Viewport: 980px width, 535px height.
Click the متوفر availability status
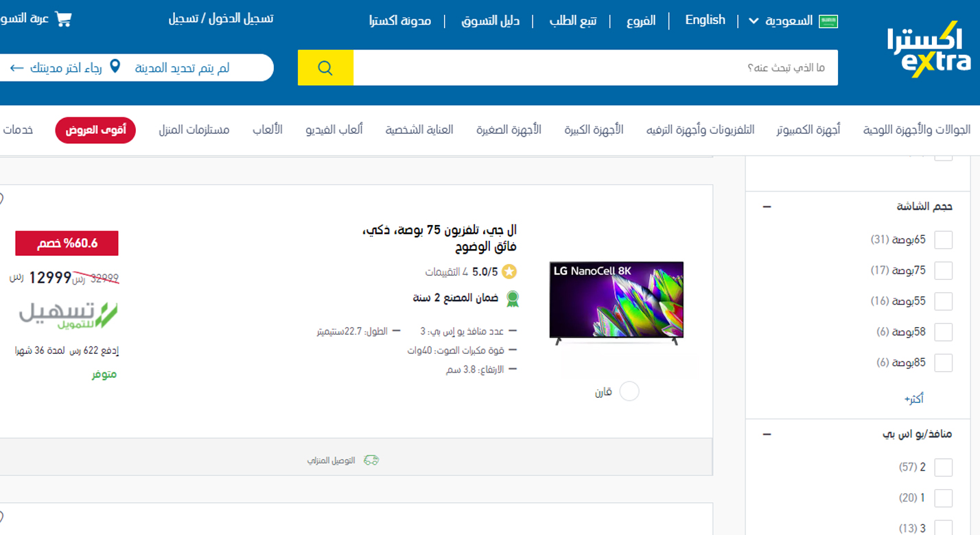click(x=105, y=374)
